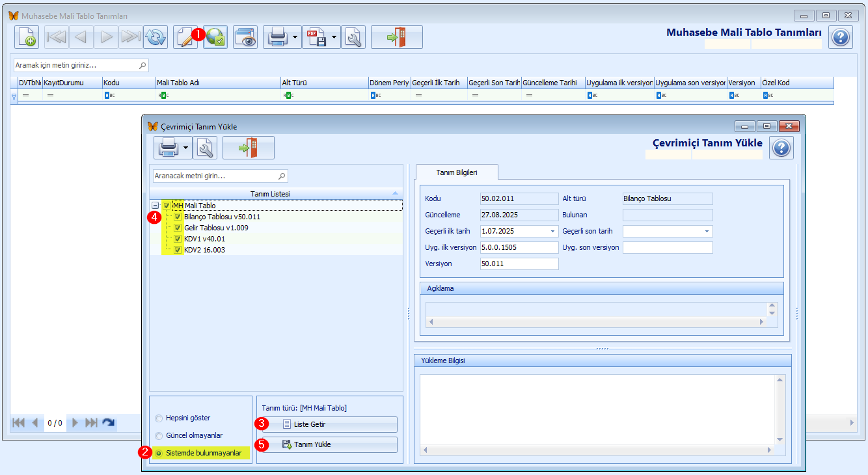Click the refresh arrows toolbar icon

(156, 38)
